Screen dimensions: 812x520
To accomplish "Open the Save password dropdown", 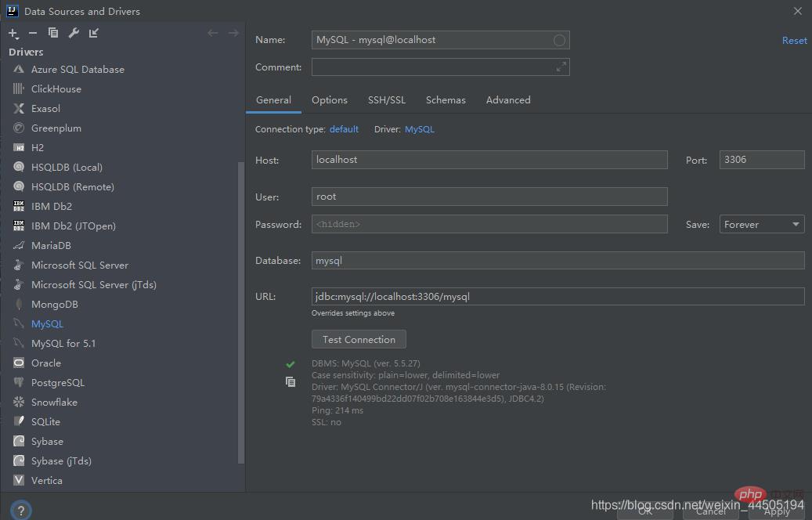I will click(762, 225).
